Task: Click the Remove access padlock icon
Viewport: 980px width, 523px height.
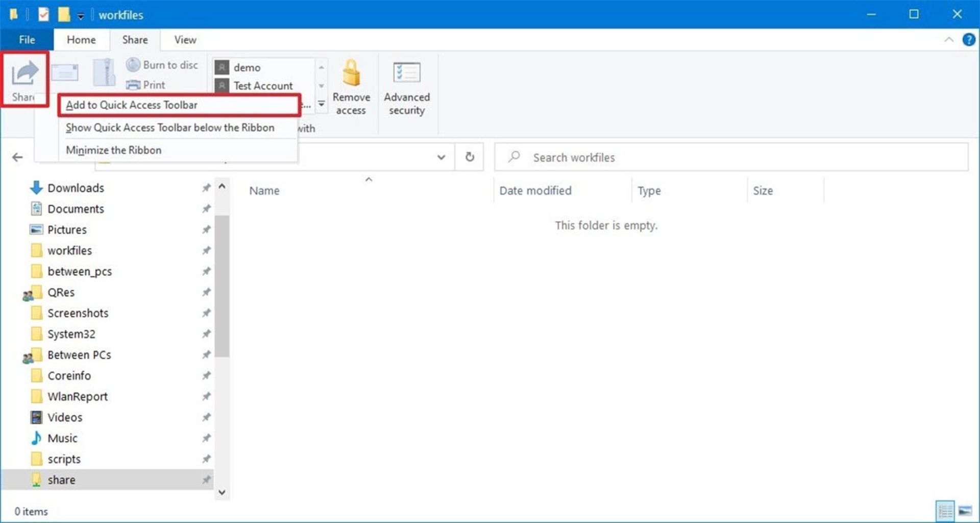Action: coord(351,73)
